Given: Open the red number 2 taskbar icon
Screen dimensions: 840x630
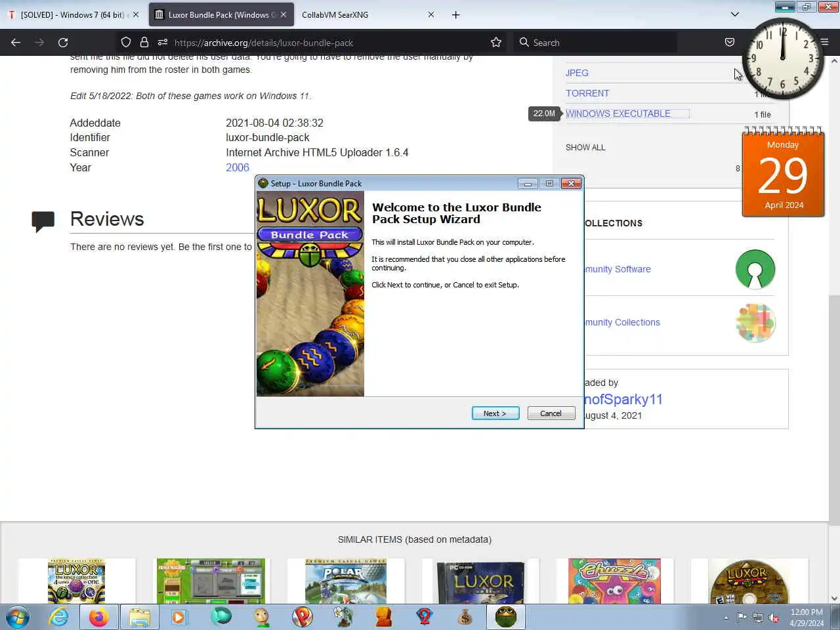Looking at the screenshot, I should tap(425, 617).
